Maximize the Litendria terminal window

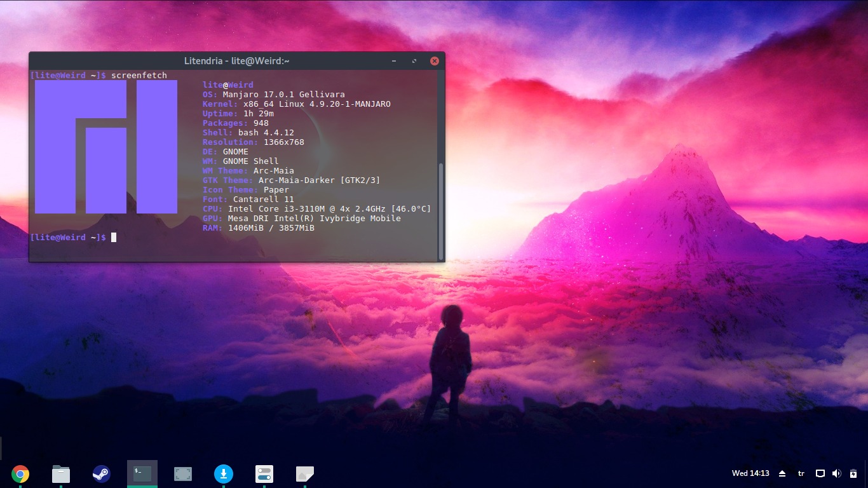(x=414, y=61)
